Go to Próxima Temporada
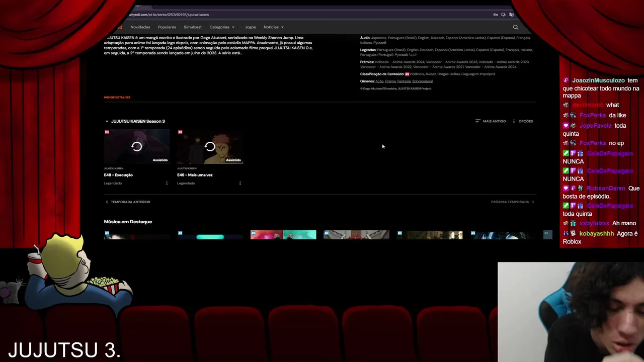The height and width of the screenshot is (362, 644). coord(513,202)
